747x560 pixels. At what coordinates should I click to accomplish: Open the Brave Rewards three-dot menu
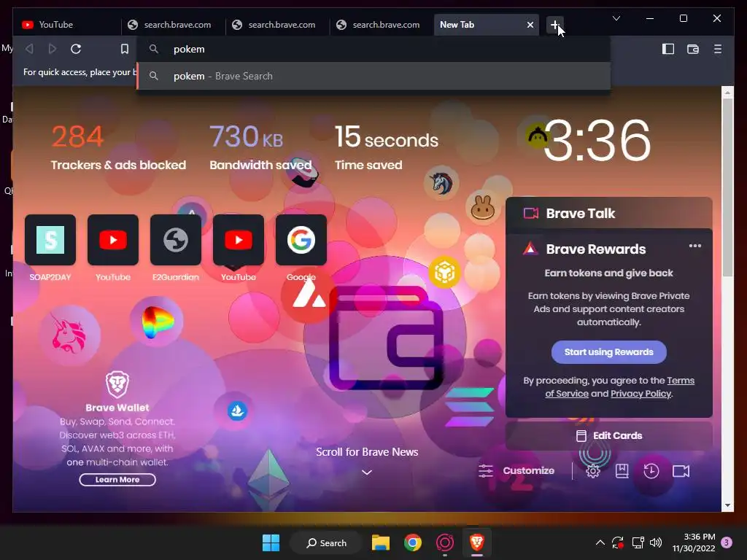[x=694, y=246]
